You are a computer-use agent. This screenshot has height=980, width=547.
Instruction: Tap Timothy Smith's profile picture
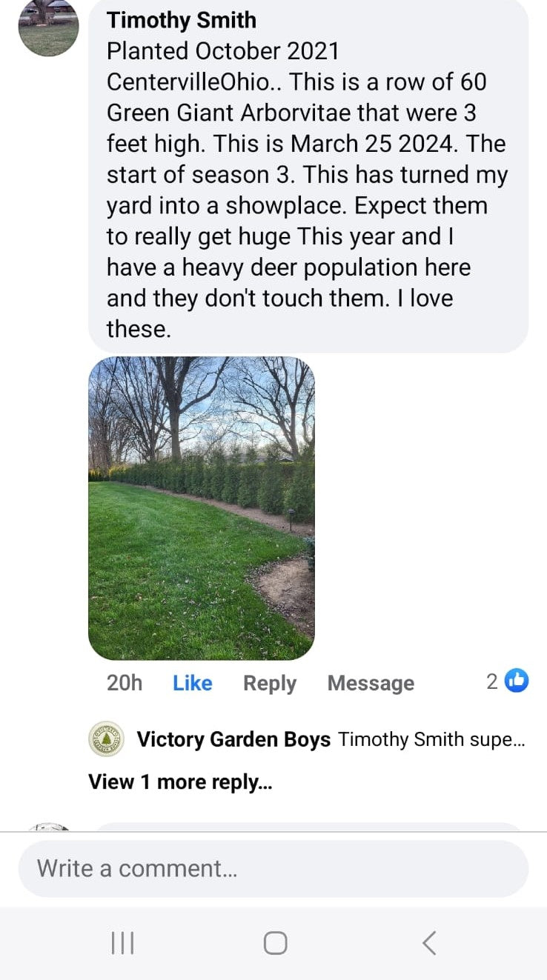(x=48, y=27)
